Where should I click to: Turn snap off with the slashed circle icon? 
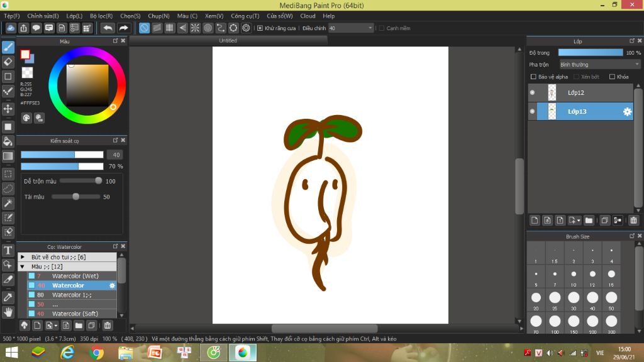click(x=144, y=28)
